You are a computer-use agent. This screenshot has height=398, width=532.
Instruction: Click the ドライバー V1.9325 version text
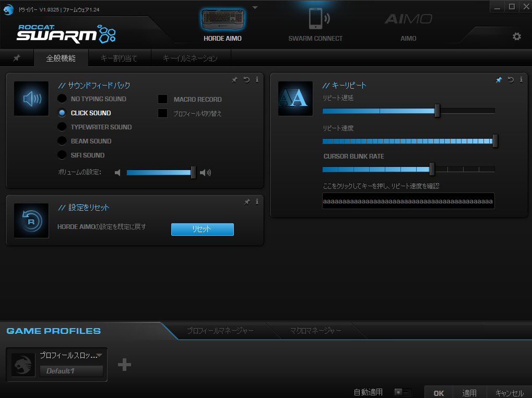[58, 9]
